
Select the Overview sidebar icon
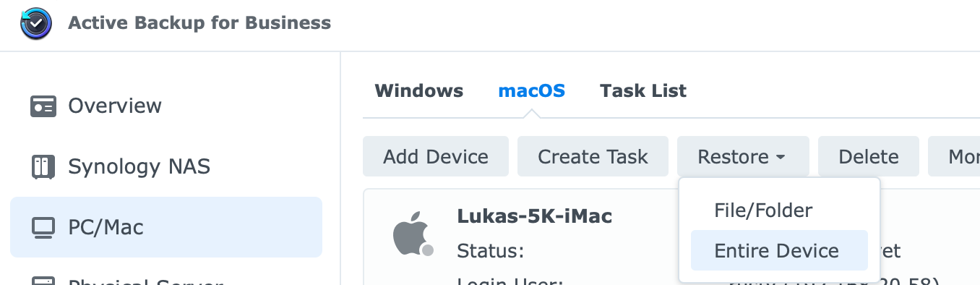43,106
